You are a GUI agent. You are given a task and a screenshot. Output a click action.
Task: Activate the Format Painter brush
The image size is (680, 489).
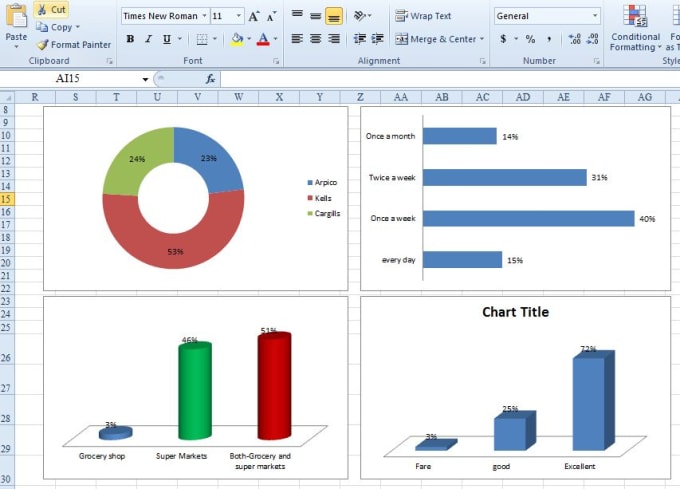[74, 44]
